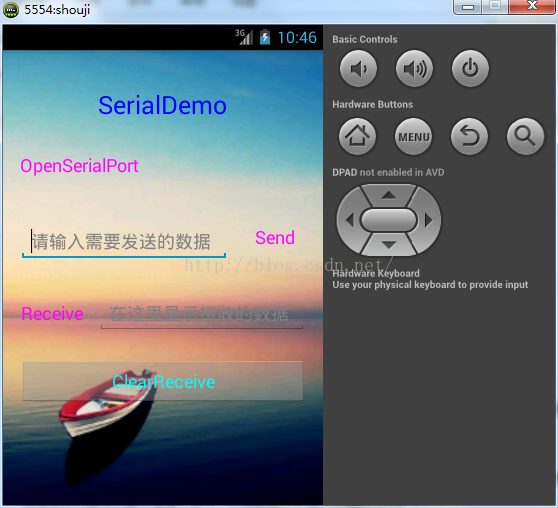Viewport: 558px width, 508px height.
Task: Click the Back hardware button
Action: (469, 137)
